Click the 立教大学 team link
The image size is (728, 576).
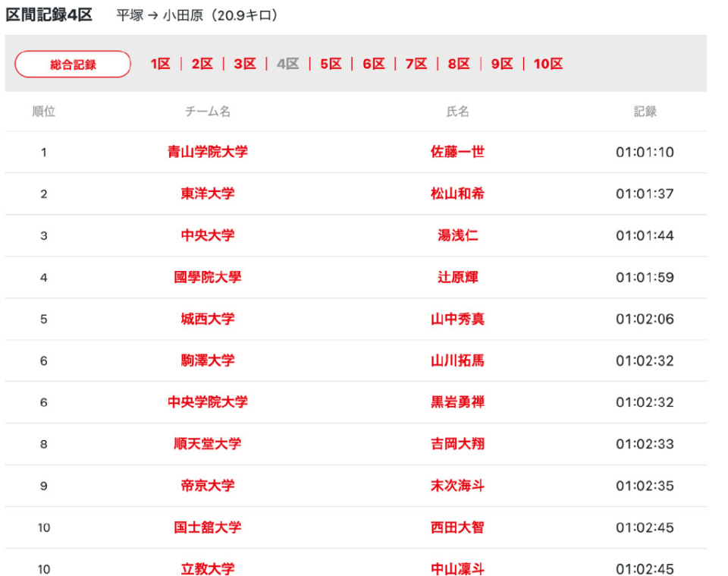click(x=208, y=569)
